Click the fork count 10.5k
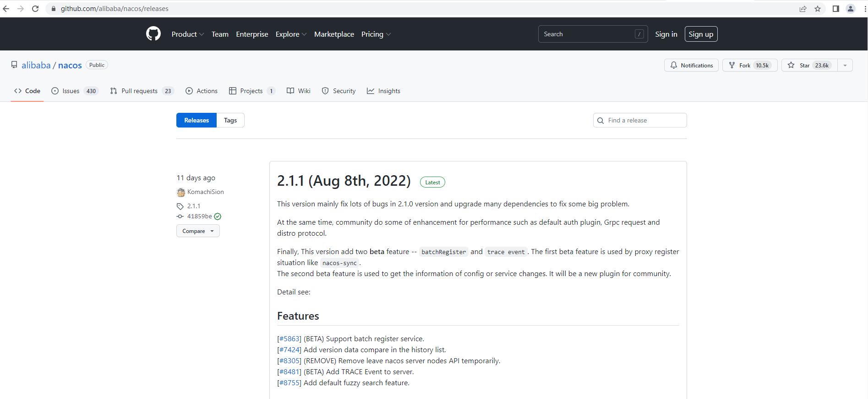The height and width of the screenshot is (399, 868). pyautogui.click(x=762, y=66)
